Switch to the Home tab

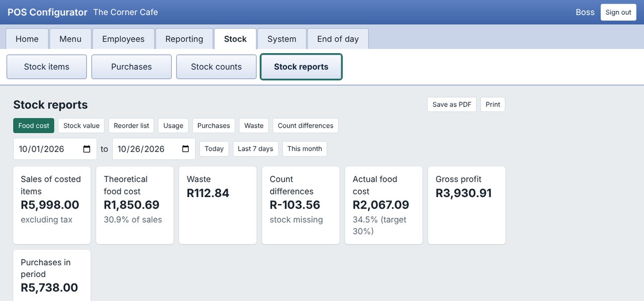click(27, 39)
